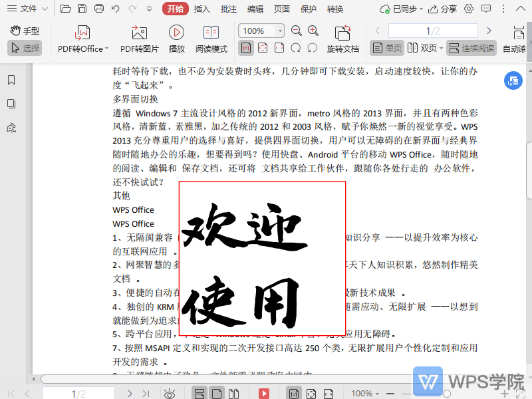Open the bookmark panel in left sidebar
532x399 pixels.
tap(11, 80)
